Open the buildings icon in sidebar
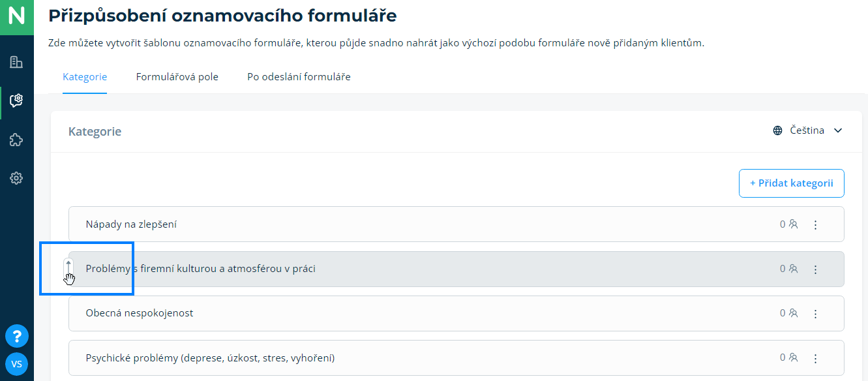Screen dimensions: 868x381 (17, 63)
